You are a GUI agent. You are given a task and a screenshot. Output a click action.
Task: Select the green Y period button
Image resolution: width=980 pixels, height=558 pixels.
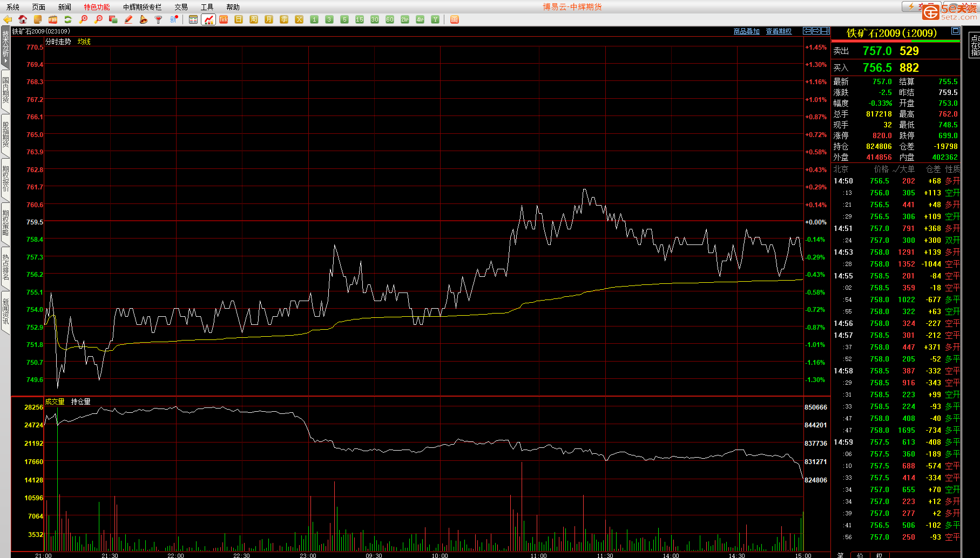tap(435, 19)
